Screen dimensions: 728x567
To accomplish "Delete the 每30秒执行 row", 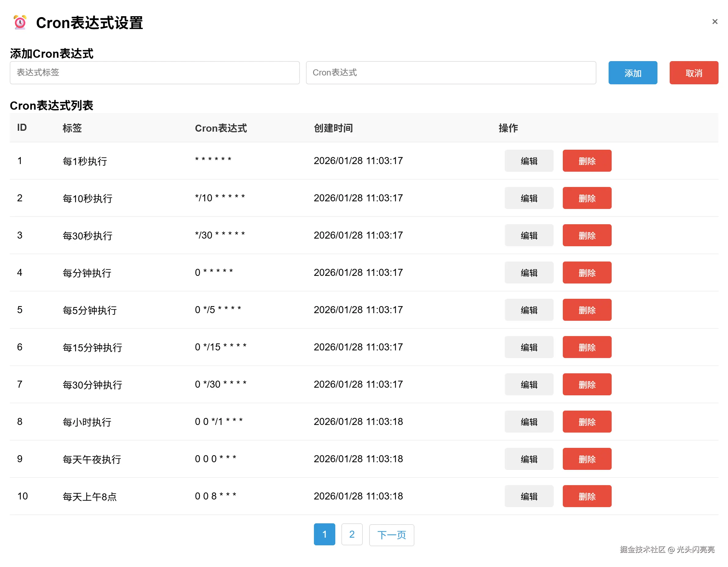I will [587, 236].
